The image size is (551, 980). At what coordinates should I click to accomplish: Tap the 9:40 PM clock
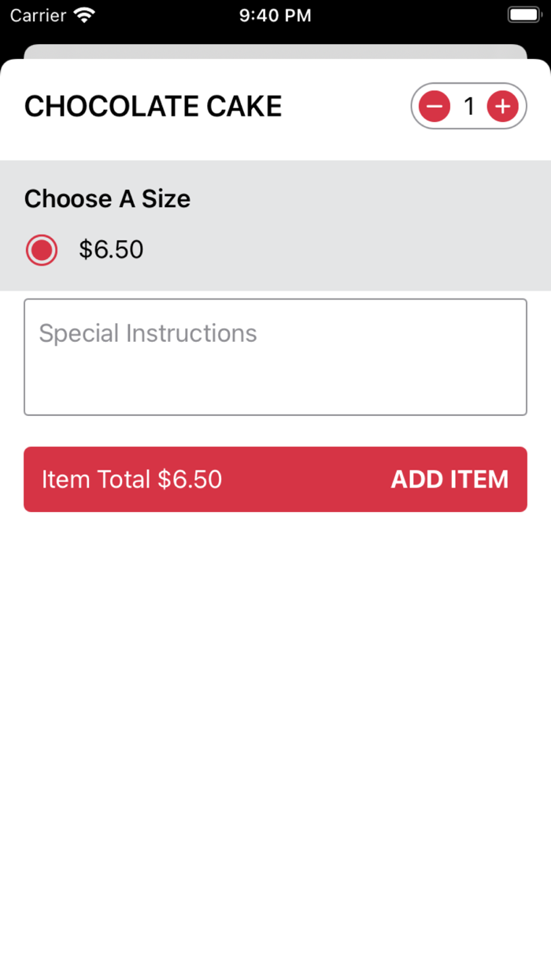[275, 15]
